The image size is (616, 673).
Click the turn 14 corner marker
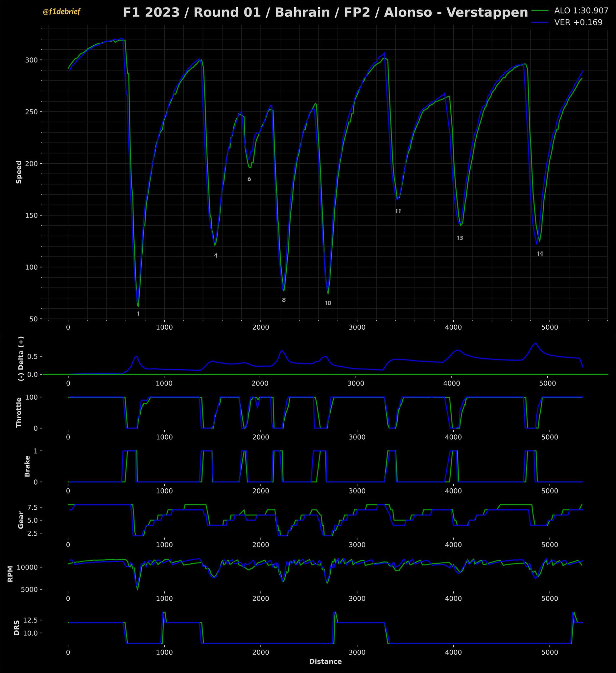540,254
